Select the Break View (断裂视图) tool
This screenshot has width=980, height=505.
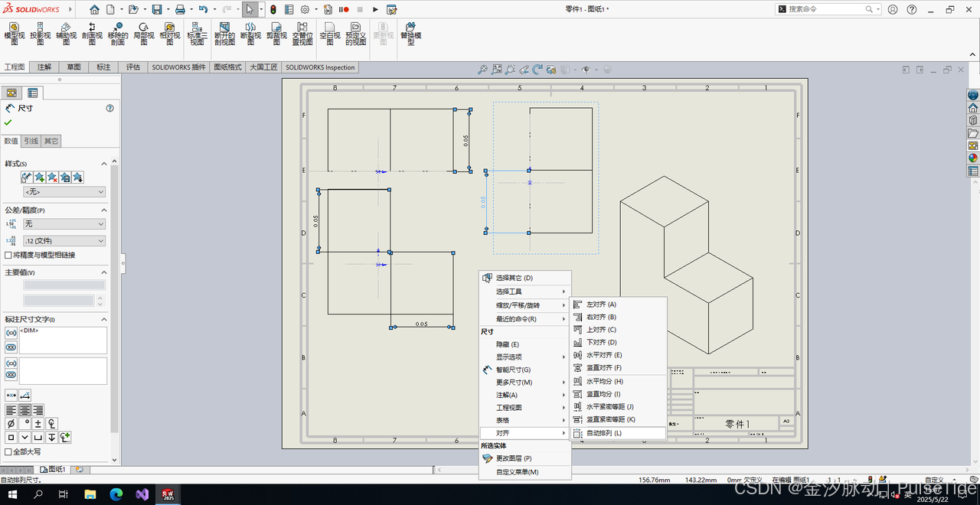click(x=251, y=34)
